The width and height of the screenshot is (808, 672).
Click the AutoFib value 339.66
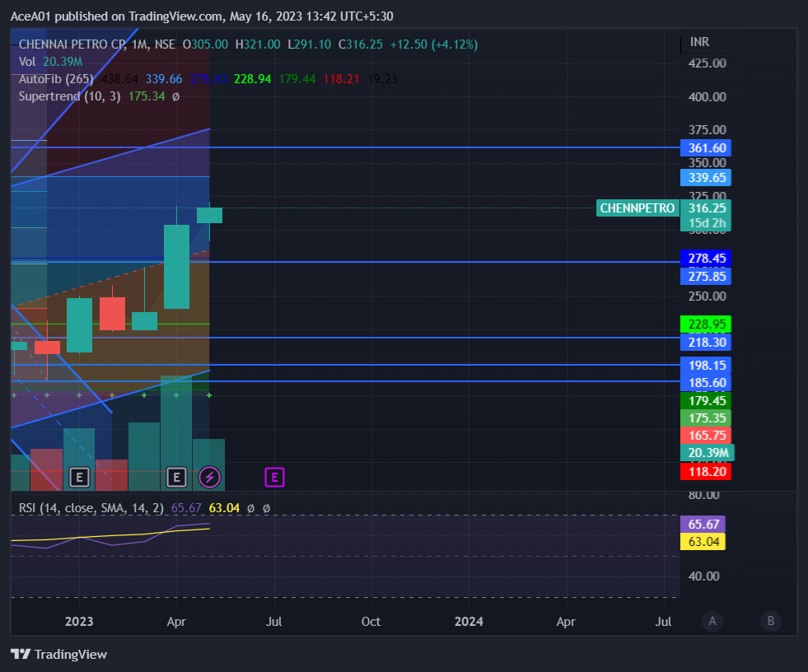[x=163, y=79]
